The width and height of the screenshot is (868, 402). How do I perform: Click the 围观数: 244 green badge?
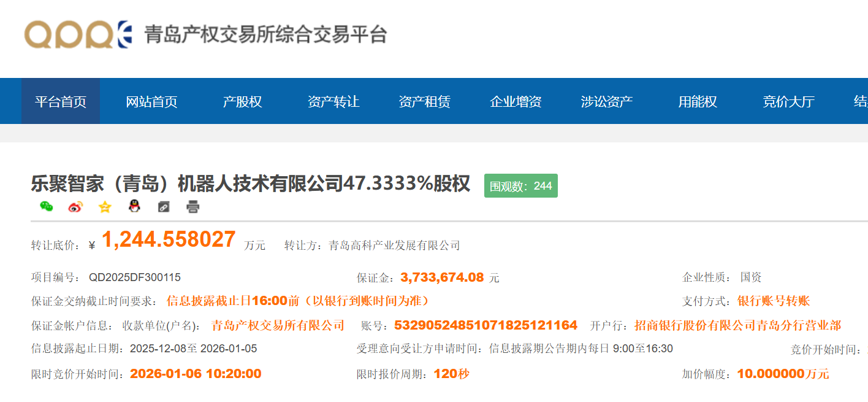tap(520, 186)
